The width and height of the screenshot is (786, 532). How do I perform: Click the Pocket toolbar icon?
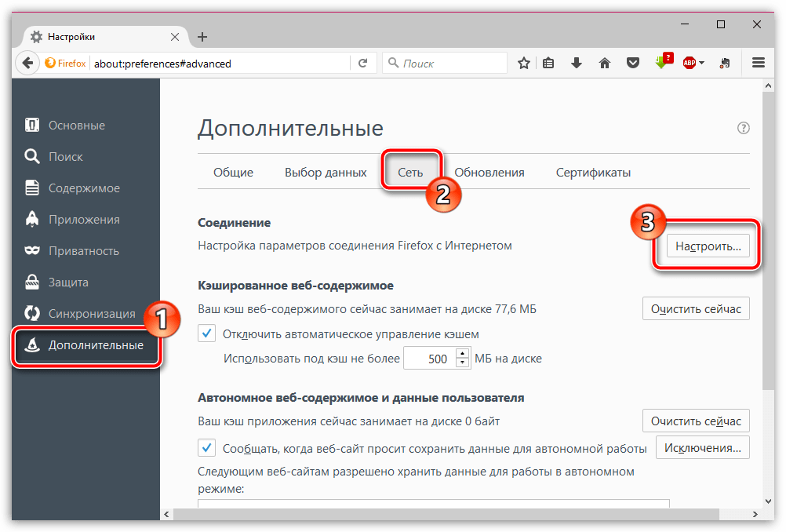(631, 64)
